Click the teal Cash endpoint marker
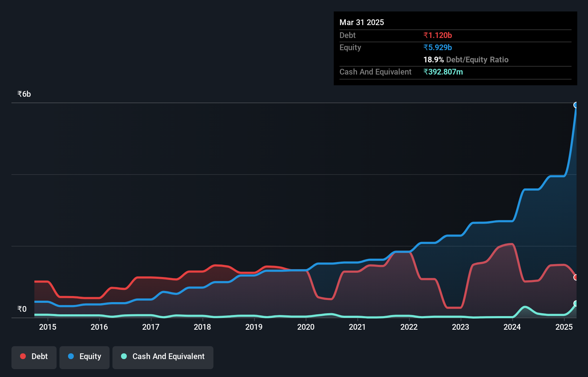This screenshot has height=377, width=588. click(x=576, y=304)
